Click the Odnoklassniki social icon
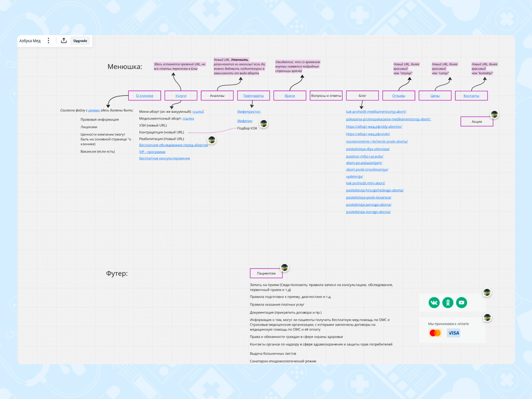 (448, 303)
